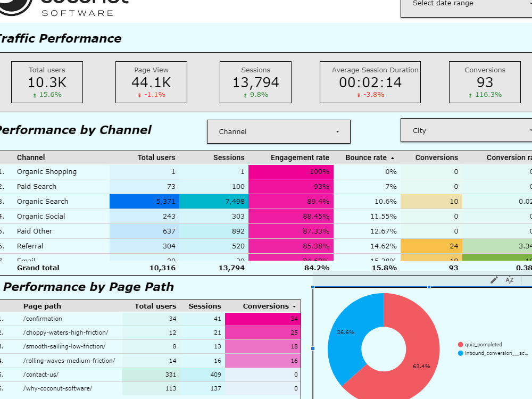532x399 pixels.
Task: Click the /confirmation page path row
Action: pos(151,319)
